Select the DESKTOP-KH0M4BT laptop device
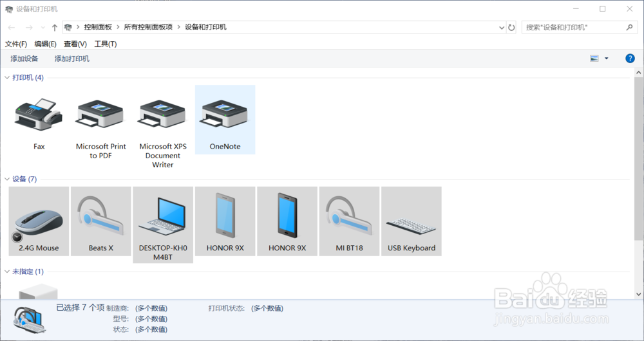This screenshot has width=644, height=341. (x=163, y=225)
